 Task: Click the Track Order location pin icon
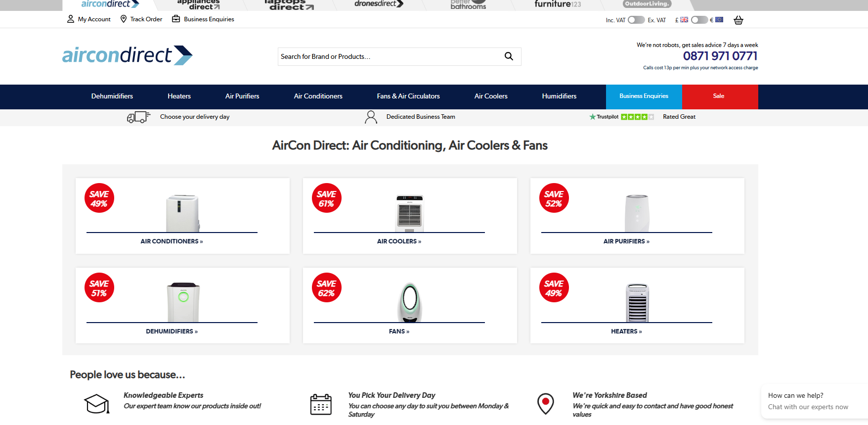click(124, 19)
